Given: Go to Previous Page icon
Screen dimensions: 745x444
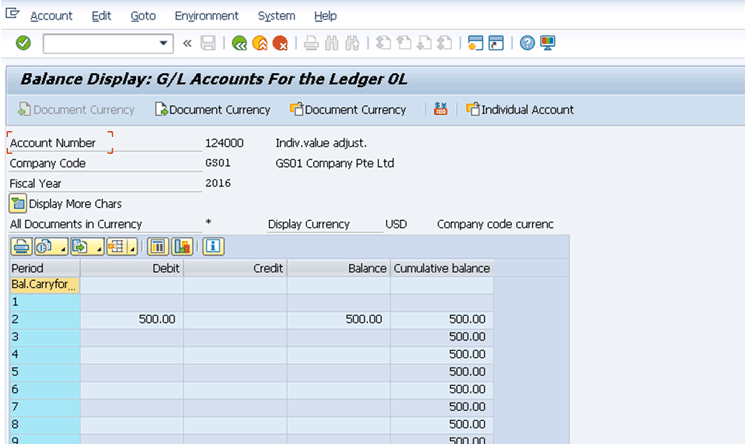Looking at the screenshot, I should [404, 43].
